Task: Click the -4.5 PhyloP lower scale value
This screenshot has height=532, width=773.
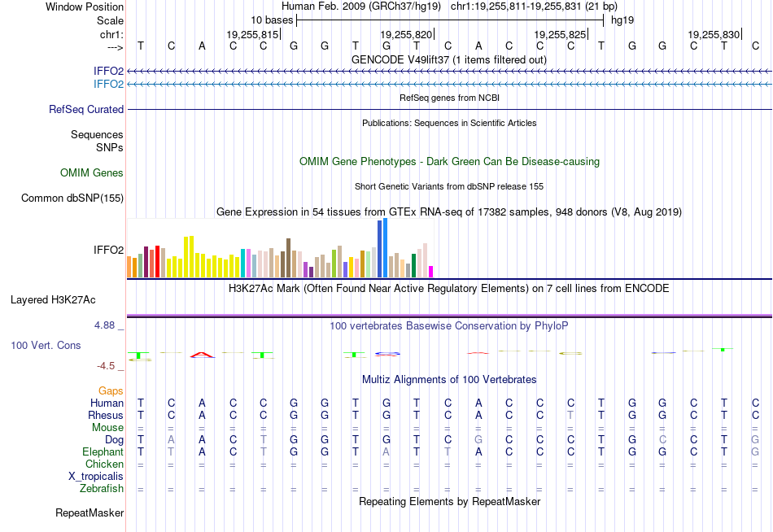Action: [x=106, y=366]
